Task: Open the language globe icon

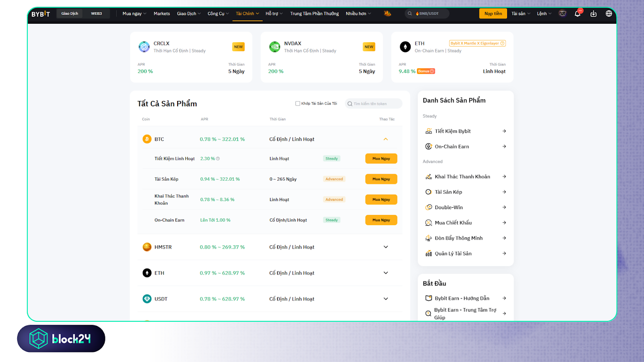Action: (609, 14)
